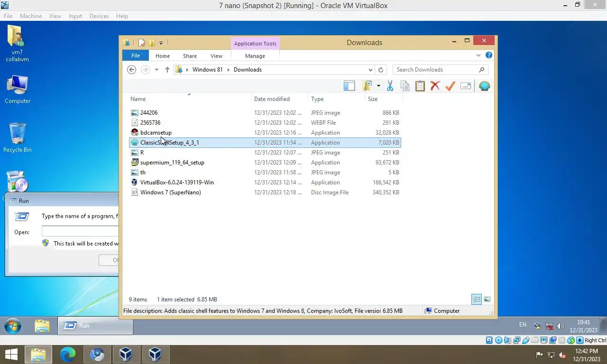The height and width of the screenshot is (364, 607).
Task: Select Windows 7 (SuperNano) disc image
Action: [265, 192]
